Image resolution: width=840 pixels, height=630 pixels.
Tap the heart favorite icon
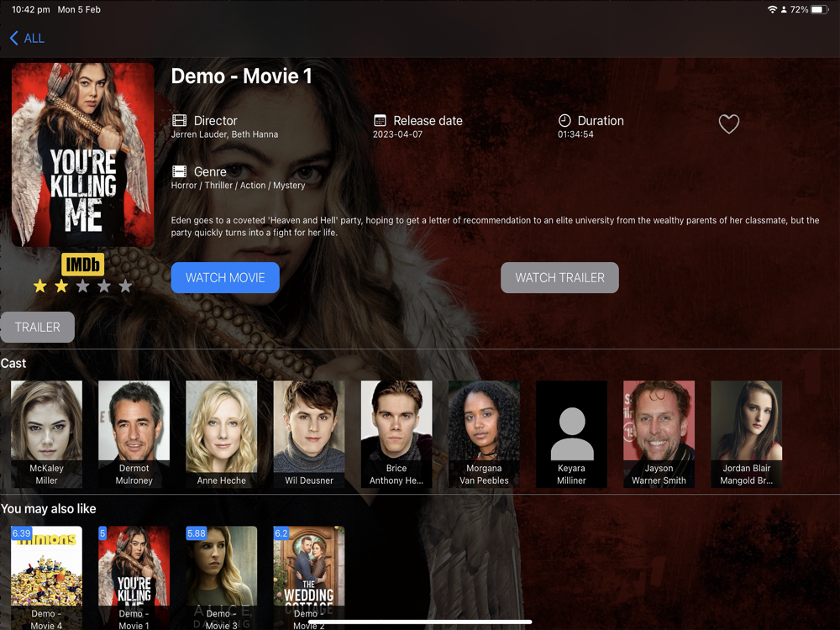coord(728,123)
